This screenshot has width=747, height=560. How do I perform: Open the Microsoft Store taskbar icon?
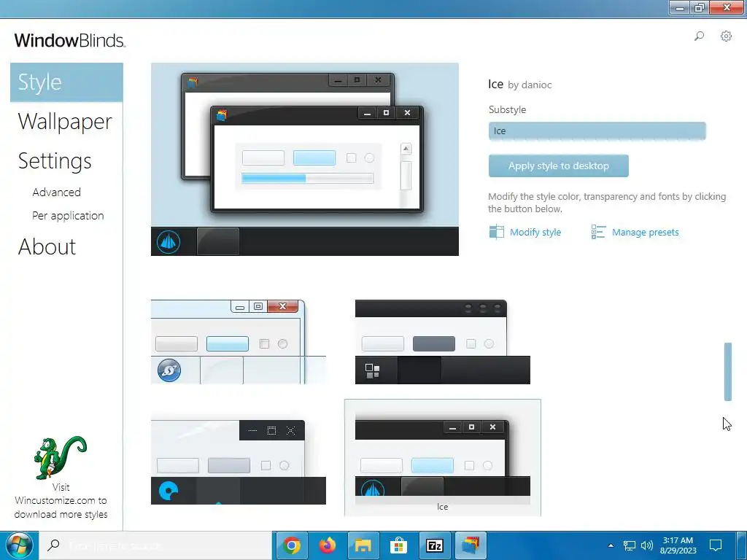tap(399, 545)
